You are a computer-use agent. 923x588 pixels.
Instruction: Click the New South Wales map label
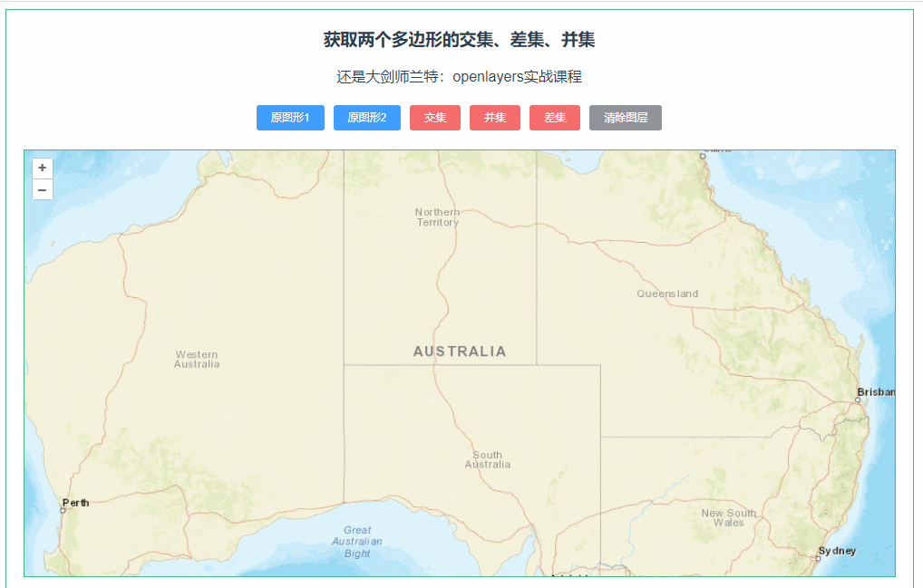click(x=729, y=517)
